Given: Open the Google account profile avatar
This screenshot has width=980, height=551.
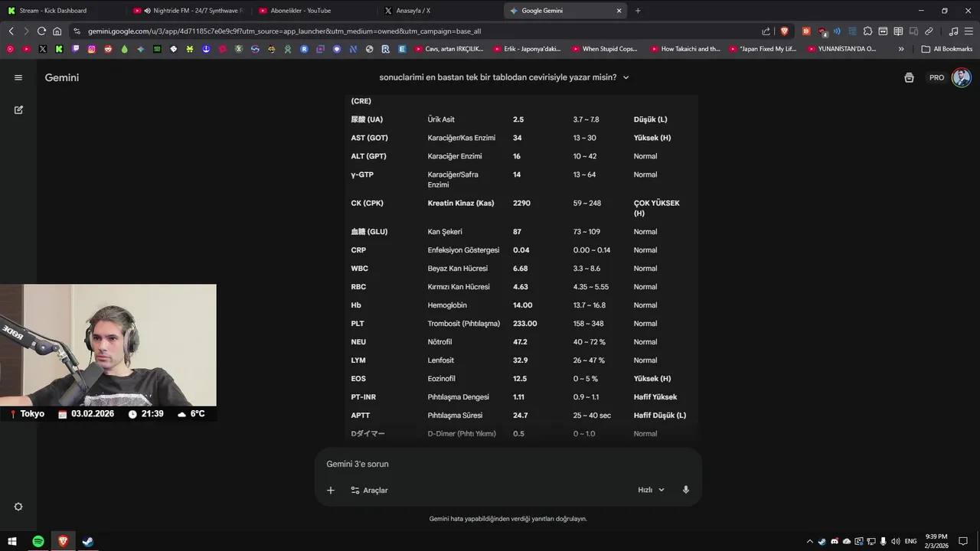Looking at the screenshot, I should tap(962, 77).
